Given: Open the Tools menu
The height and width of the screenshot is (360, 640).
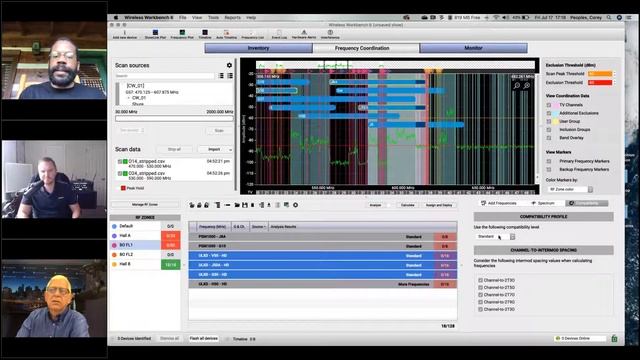Looking at the screenshot, I should click(x=213, y=18).
